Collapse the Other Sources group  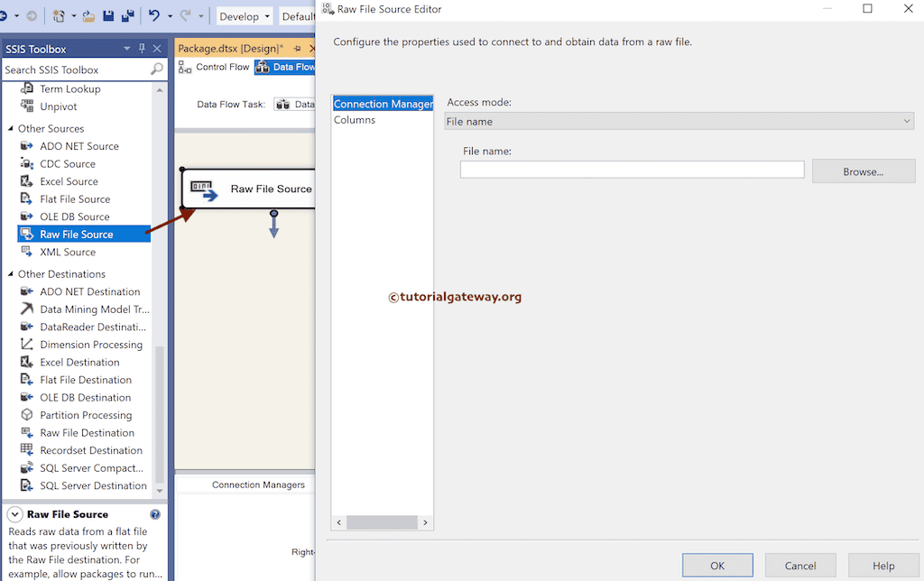coord(13,128)
